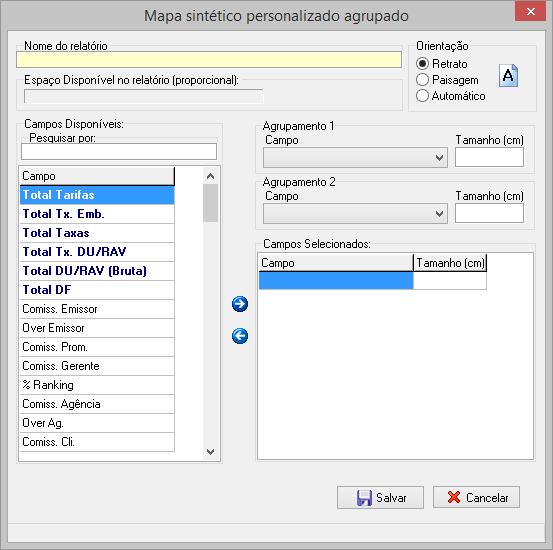Click the left arrow to remove field
This screenshot has height=550, width=553.
240,336
